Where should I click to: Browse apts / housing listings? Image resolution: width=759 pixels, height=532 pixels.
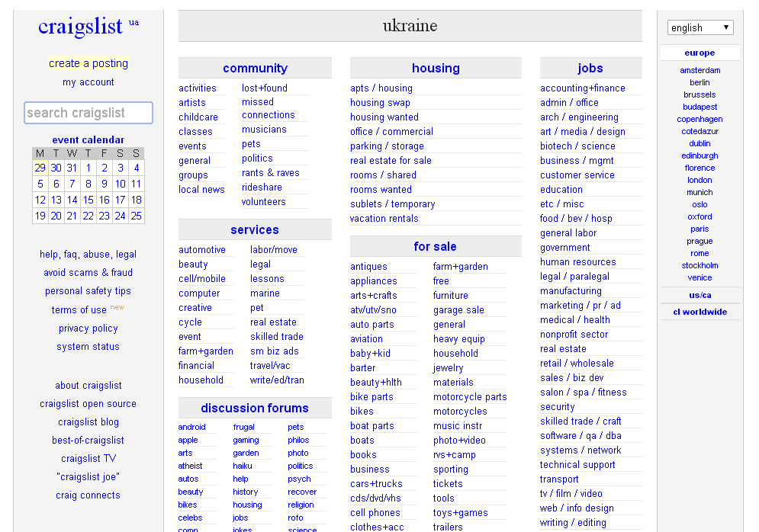coord(381,88)
